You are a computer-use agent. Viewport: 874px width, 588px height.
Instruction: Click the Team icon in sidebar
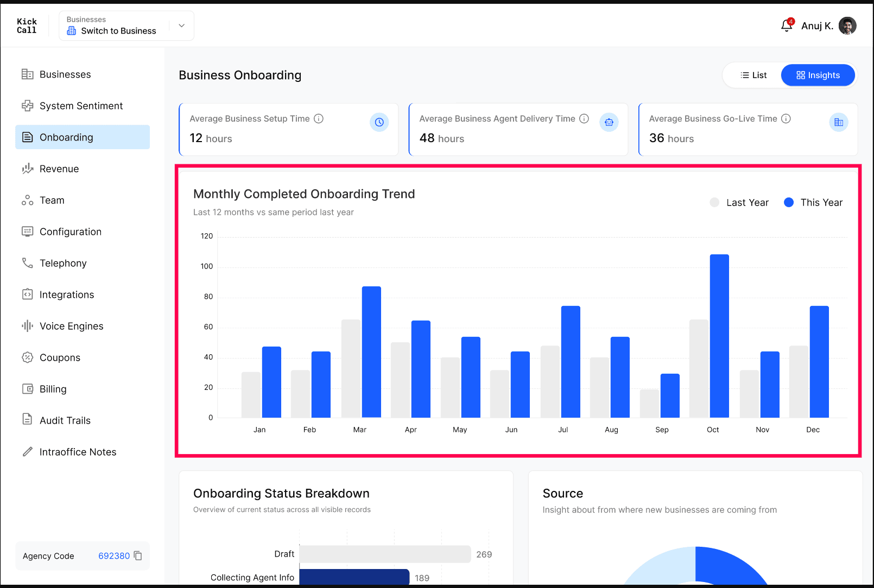point(27,200)
